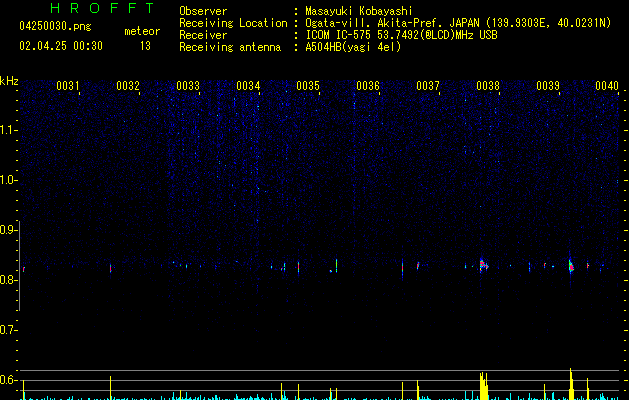Click the 1.1 kHz axis label
Image resolution: width=629 pixels, height=400 pixels.
[x=8, y=130]
